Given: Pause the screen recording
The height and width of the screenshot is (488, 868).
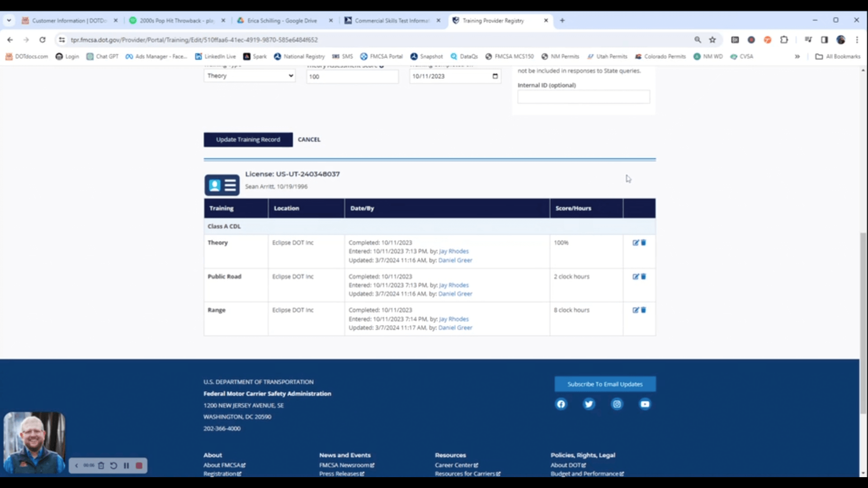Looking at the screenshot, I should click(126, 465).
